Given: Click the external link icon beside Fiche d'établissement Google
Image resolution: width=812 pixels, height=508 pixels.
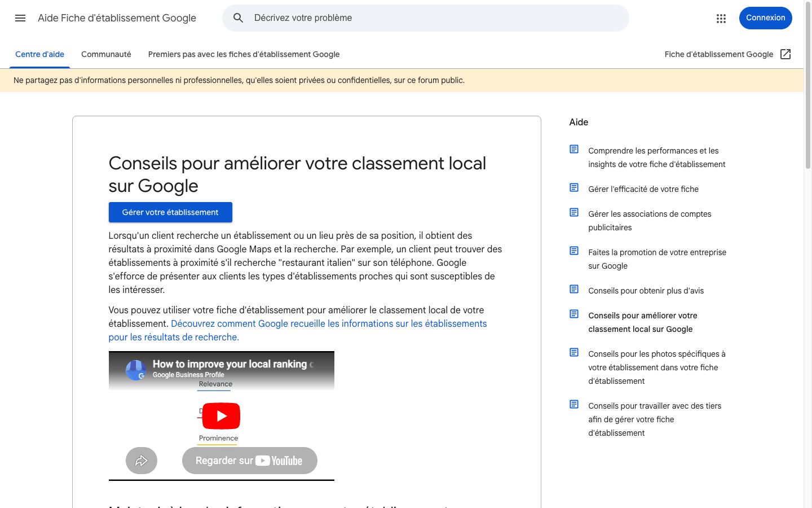Looking at the screenshot, I should click(x=785, y=54).
